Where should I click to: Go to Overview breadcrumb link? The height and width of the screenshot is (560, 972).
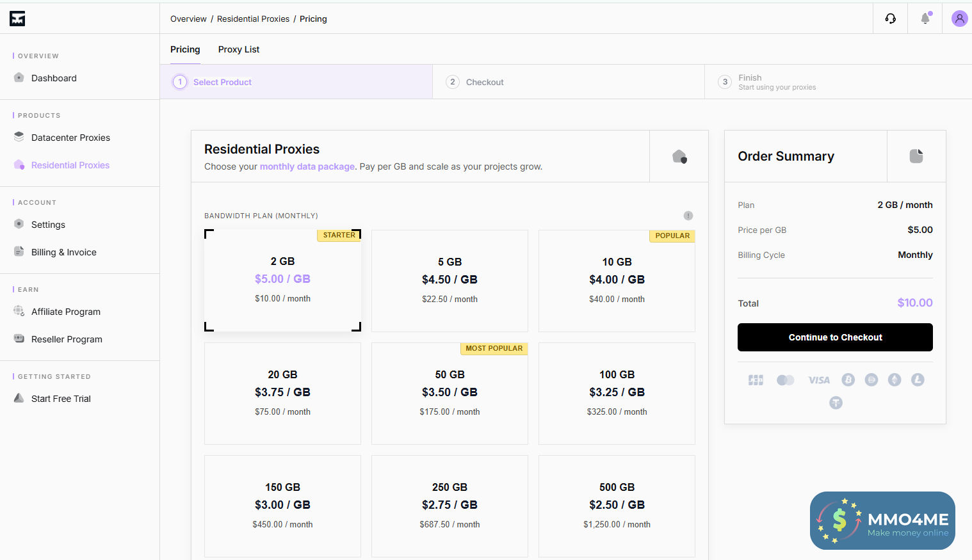point(188,19)
